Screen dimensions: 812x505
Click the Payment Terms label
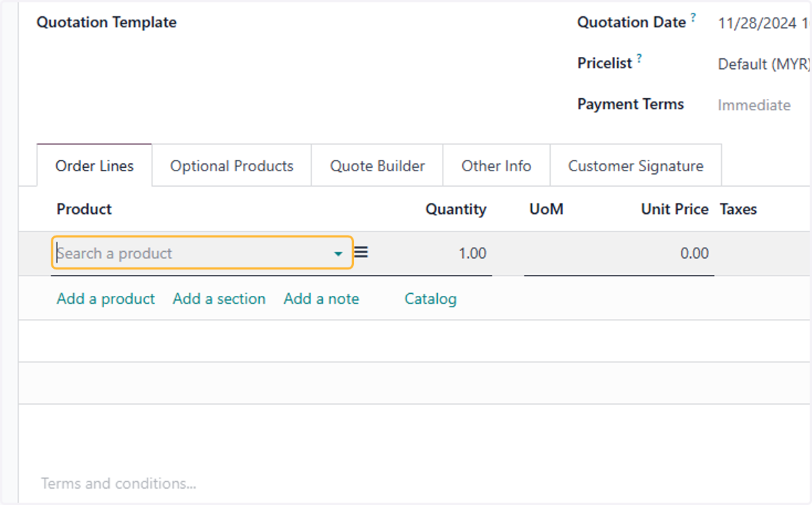click(631, 104)
